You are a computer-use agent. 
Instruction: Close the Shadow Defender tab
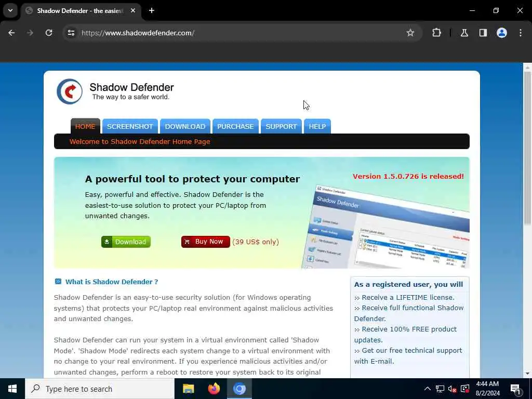tap(133, 10)
